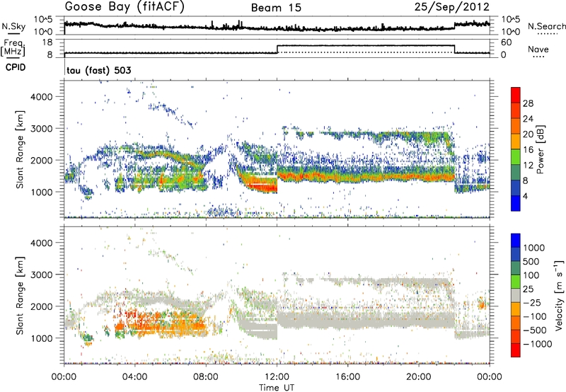Click the blue top segment of Velocity colorbar

click(516, 240)
